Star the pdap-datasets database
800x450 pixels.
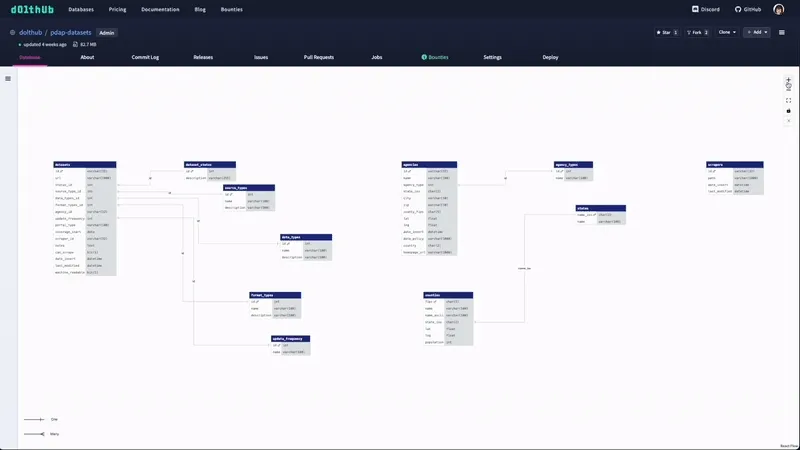coord(666,32)
